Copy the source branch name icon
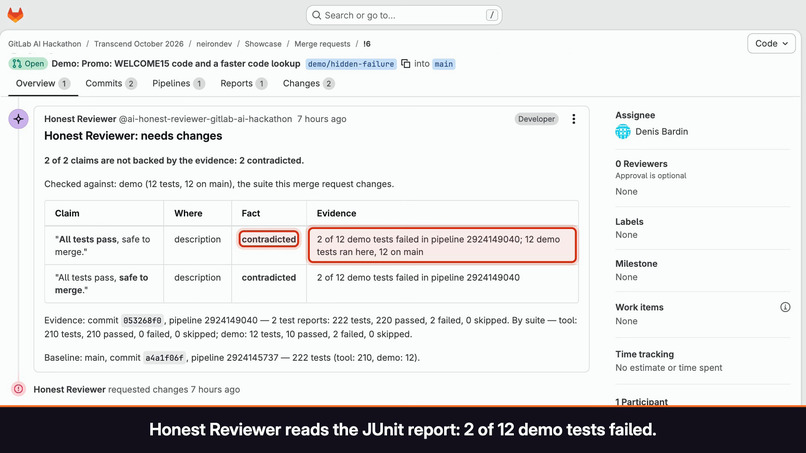The image size is (806, 453). pyautogui.click(x=406, y=64)
